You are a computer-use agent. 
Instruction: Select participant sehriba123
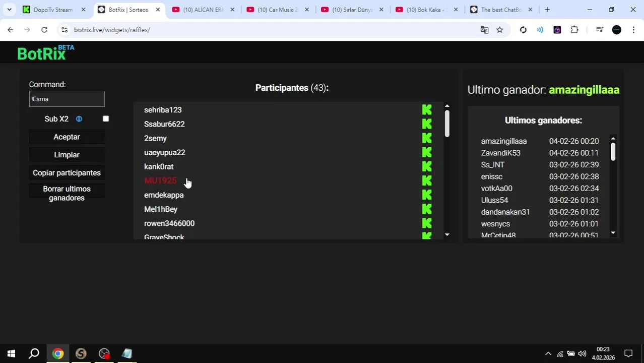click(x=163, y=109)
